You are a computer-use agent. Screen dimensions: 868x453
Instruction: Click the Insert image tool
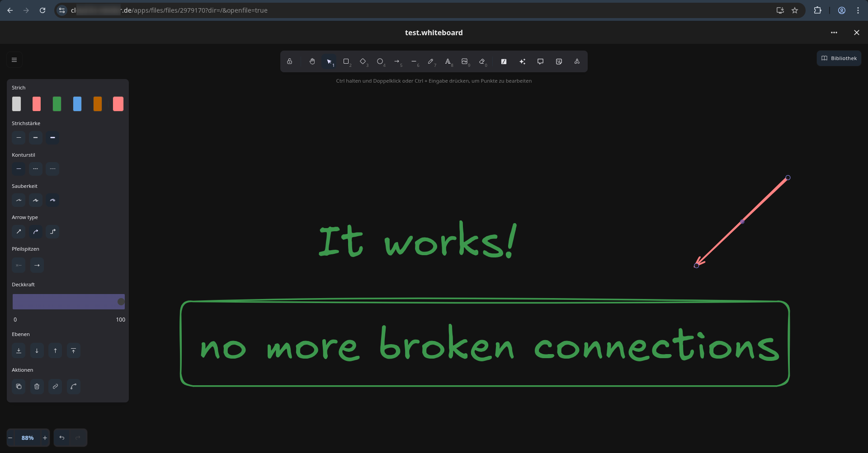[464, 61]
